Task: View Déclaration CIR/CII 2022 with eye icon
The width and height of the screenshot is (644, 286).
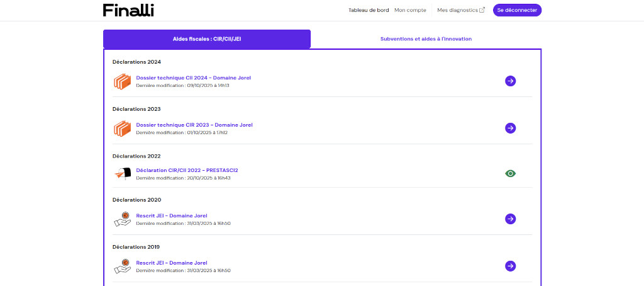Action: [x=510, y=173]
